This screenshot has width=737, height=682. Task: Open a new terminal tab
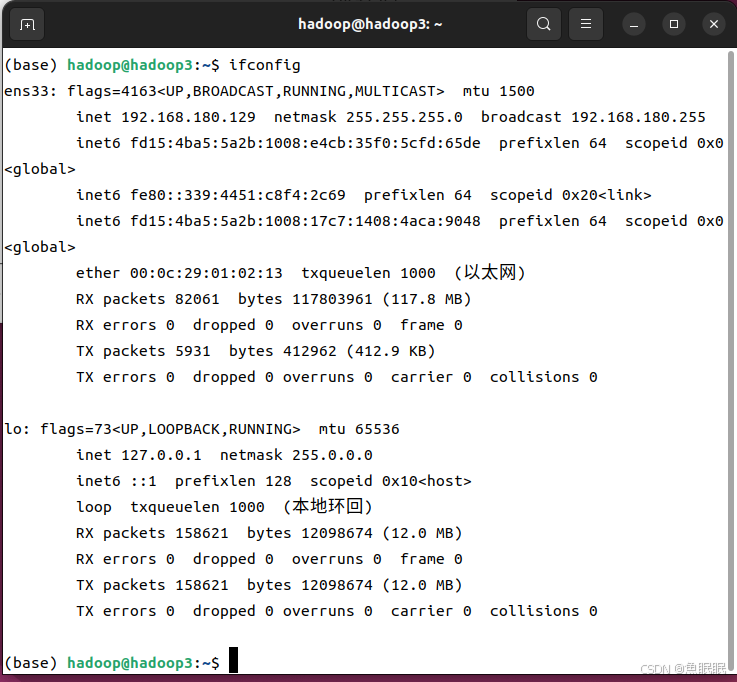[27, 24]
